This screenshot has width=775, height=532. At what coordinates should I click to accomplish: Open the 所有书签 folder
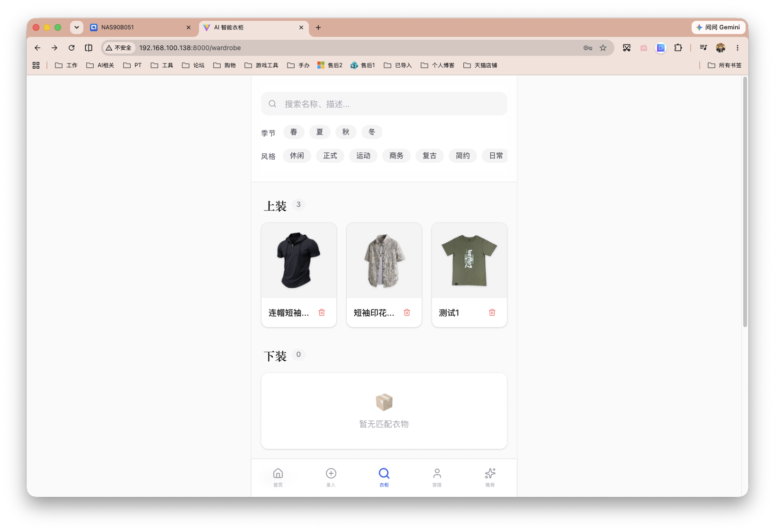[x=725, y=65]
